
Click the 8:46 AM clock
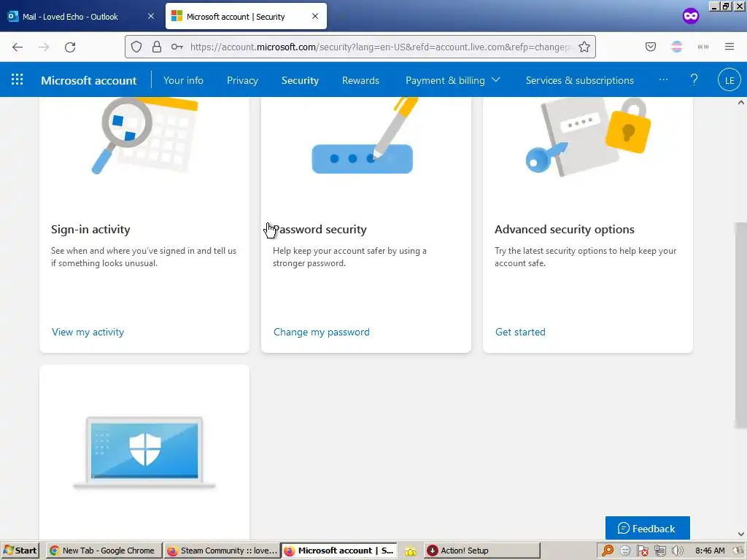pos(709,551)
